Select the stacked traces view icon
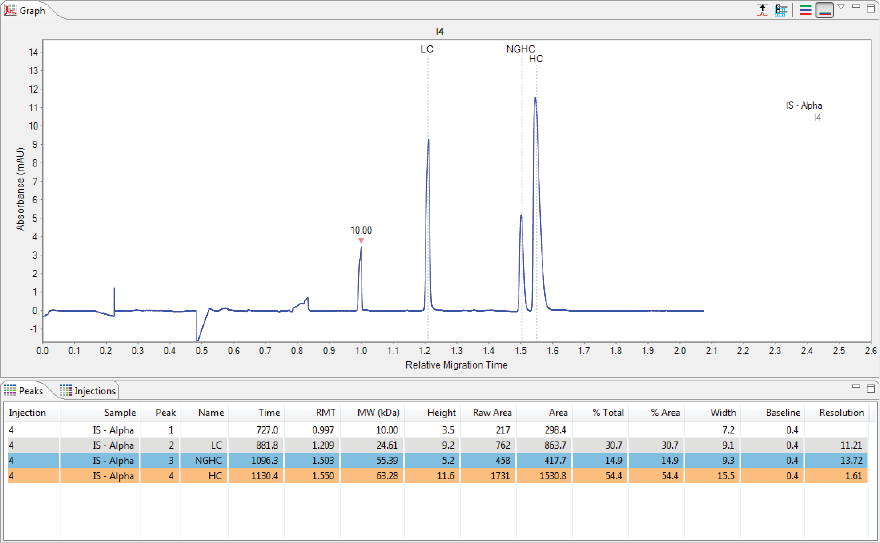This screenshot has width=880, height=543. point(805,10)
